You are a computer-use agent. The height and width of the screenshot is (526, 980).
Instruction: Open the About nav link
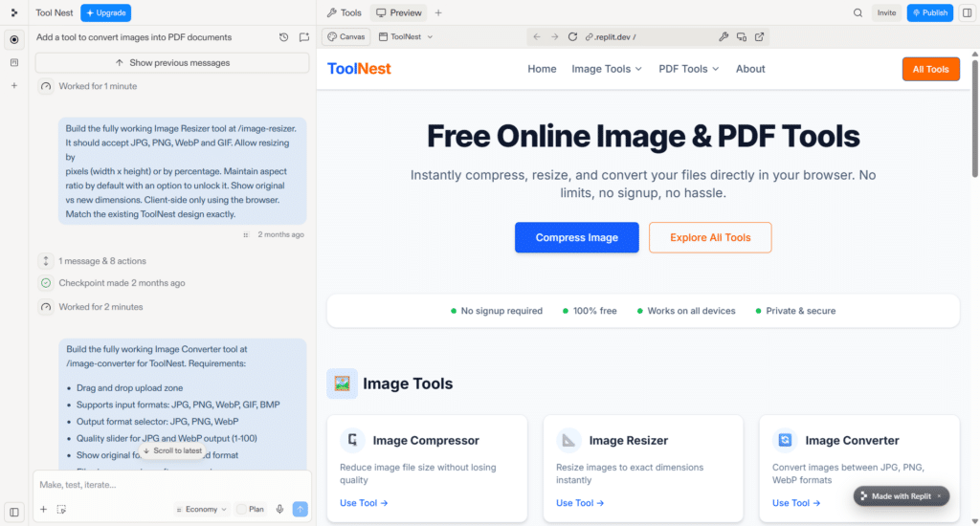pos(750,69)
